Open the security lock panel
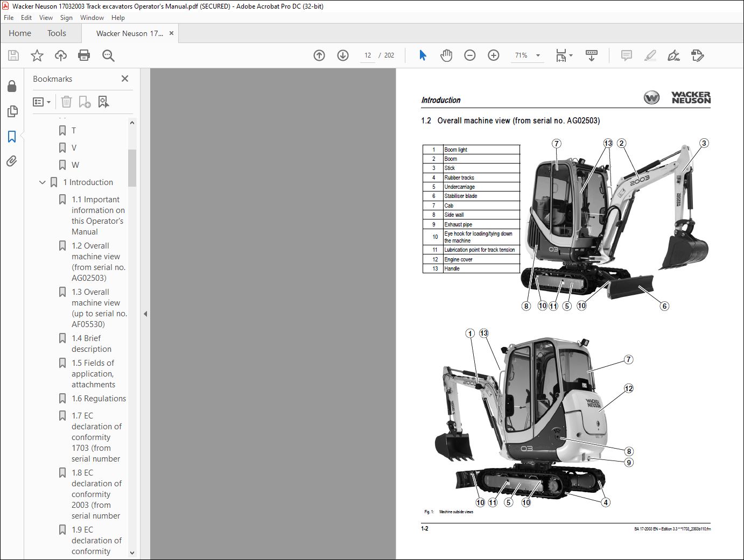Viewport: 744px width, 560px height. click(12, 87)
